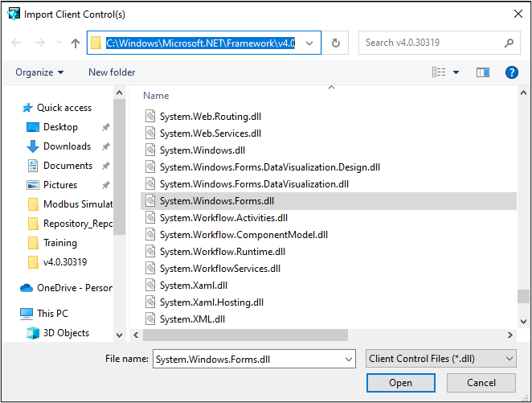Select OneDrive - Personal in the sidebar
The width and height of the screenshot is (532, 403).
point(66,288)
